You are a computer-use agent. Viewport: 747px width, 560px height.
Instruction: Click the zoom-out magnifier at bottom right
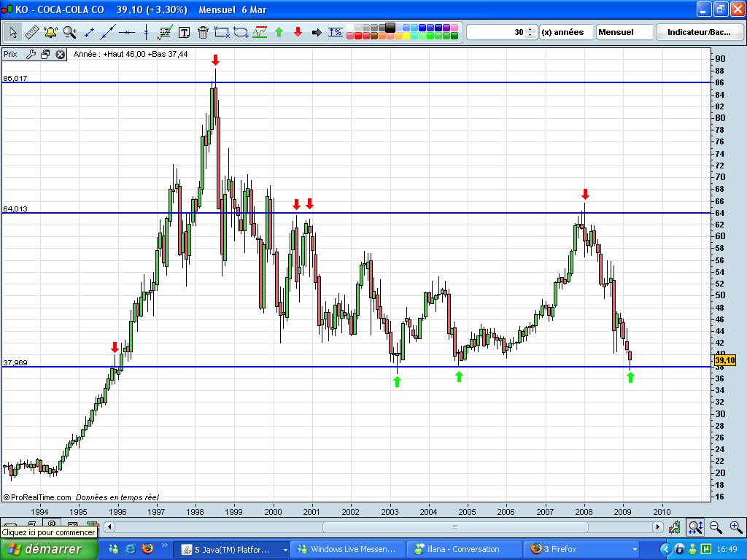coord(716,526)
